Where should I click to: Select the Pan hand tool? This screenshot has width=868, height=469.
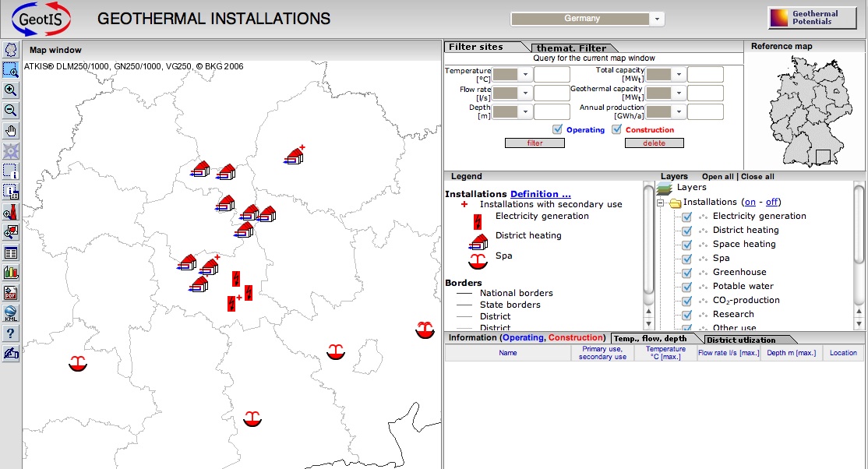tap(10, 130)
